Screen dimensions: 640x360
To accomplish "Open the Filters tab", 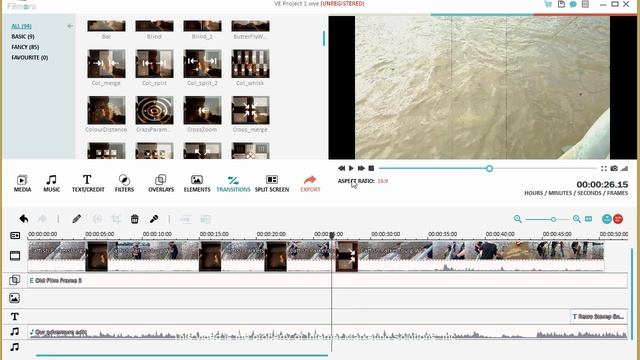I will point(124,183).
